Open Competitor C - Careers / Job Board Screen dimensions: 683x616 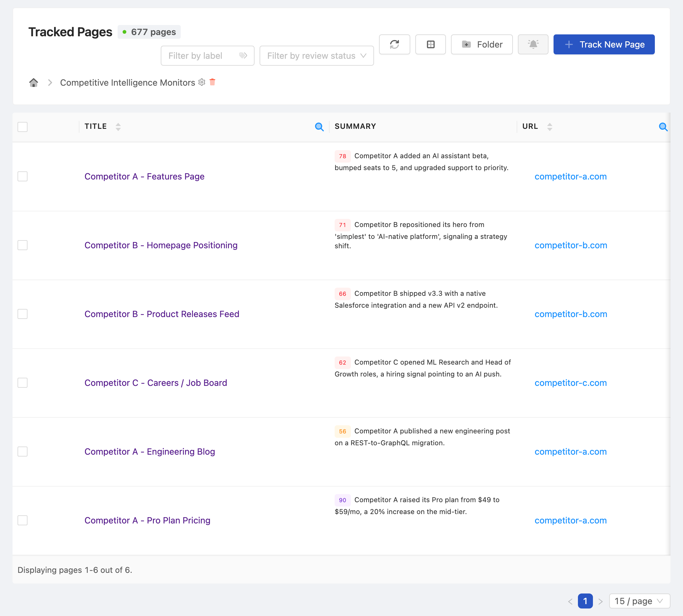[x=156, y=383]
